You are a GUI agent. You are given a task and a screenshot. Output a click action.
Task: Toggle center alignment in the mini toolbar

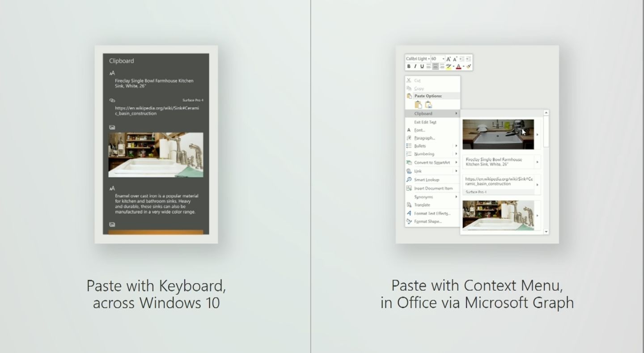point(436,66)
